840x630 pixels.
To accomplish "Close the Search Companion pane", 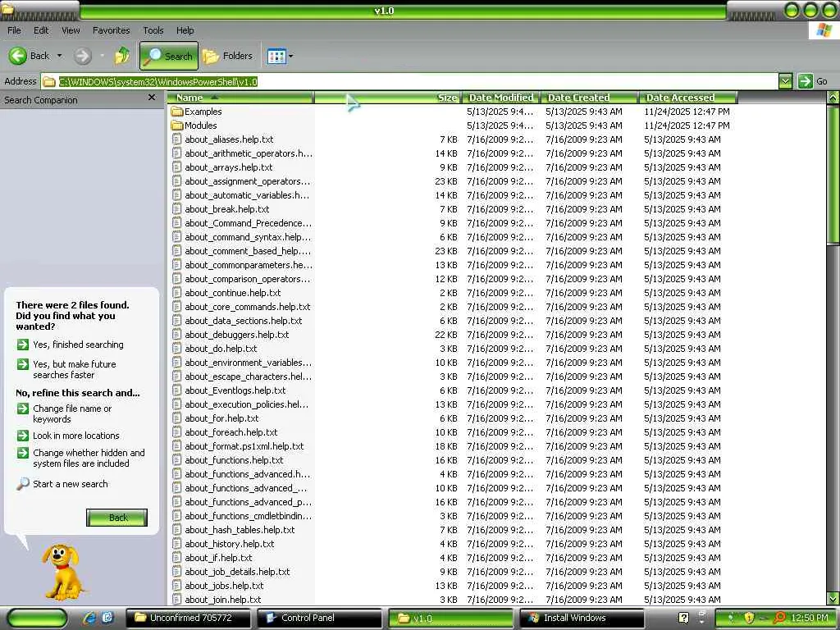I will (x=152, y=98).
